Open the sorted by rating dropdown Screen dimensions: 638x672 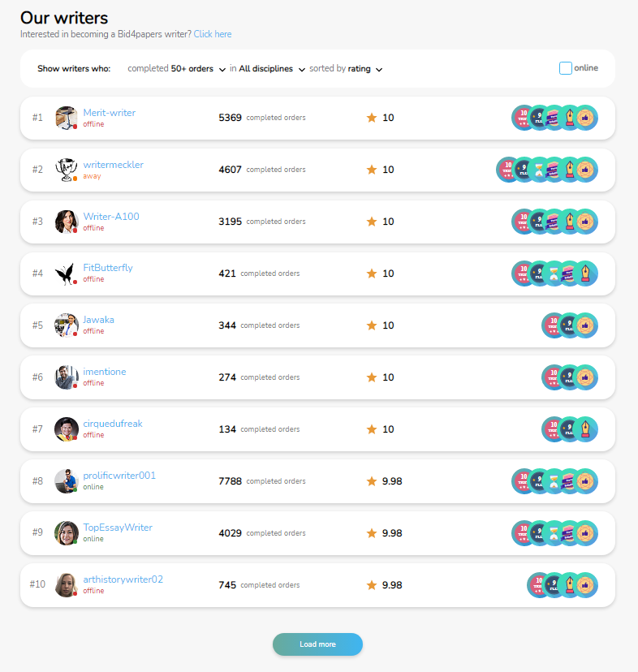(x=346, y=68)
